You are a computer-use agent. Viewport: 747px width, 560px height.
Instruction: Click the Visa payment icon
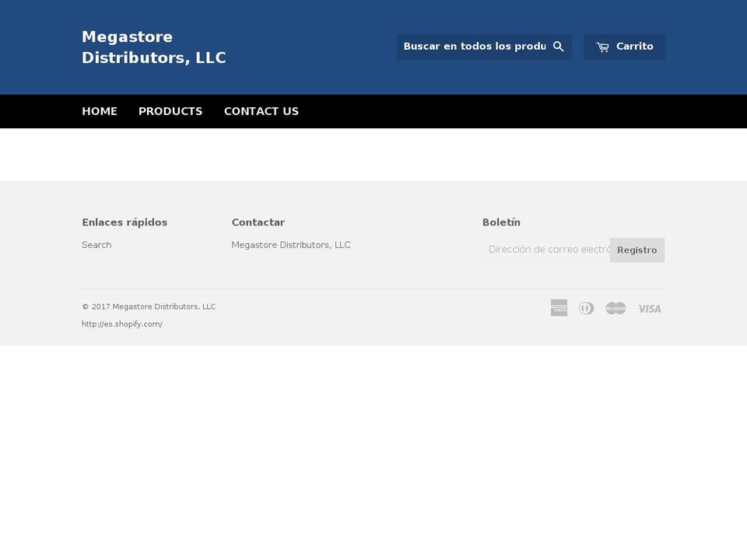click(649, 308)
